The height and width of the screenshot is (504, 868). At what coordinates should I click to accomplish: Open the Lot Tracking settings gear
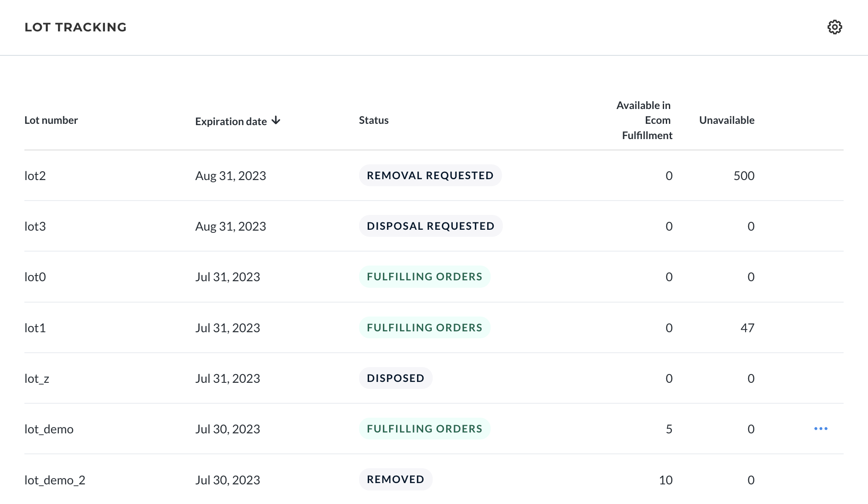tap(835, 27)
